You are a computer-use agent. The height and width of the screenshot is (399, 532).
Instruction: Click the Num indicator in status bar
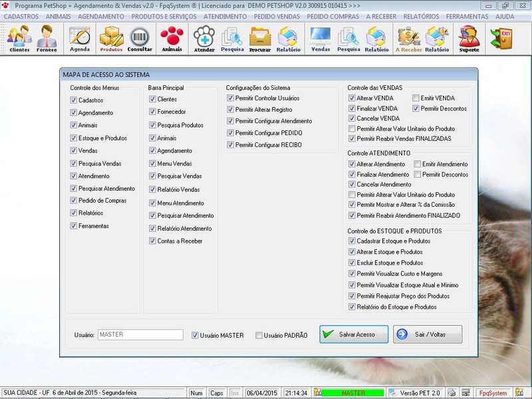[196, 393]
